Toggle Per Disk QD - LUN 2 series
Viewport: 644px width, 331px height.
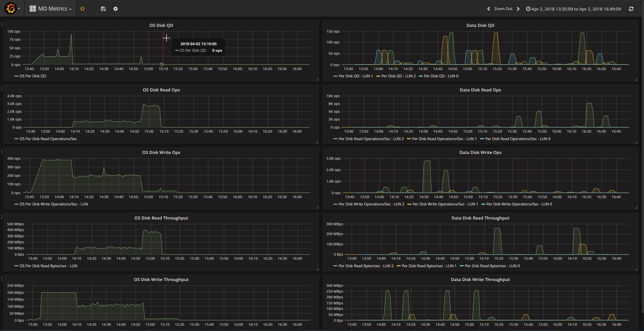point(398,76)
